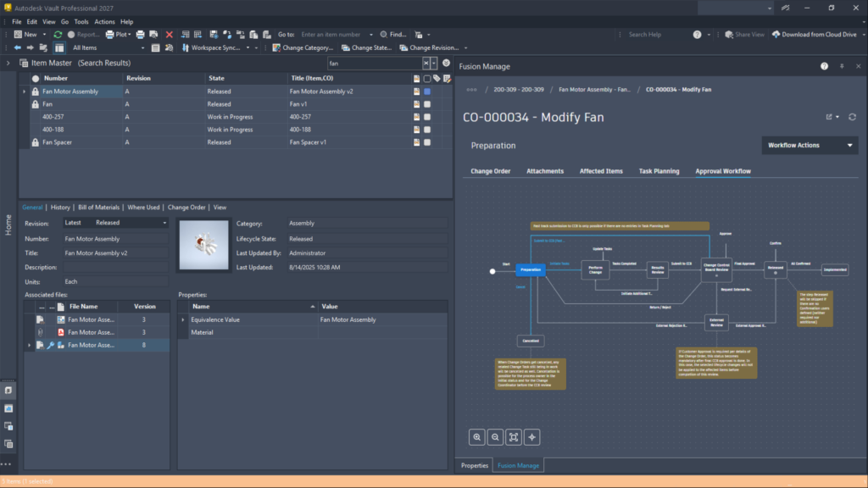Open the Tools menu
The image size is (868, 488).
[81, 21]
